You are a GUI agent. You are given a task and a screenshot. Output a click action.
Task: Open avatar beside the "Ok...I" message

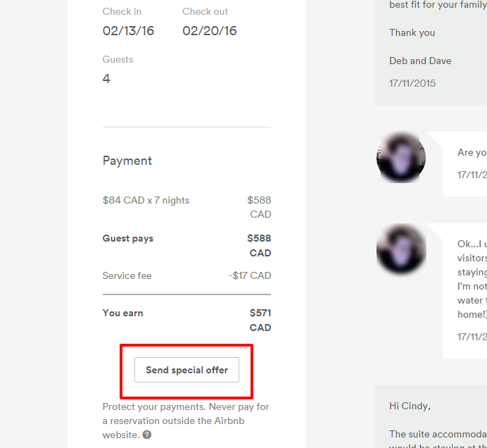coord(401,249)
